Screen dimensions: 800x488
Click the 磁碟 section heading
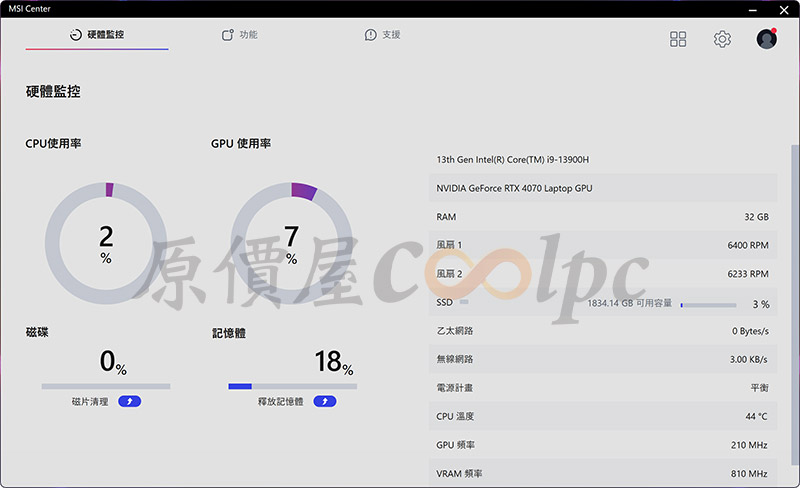click(x=37, y=332)
